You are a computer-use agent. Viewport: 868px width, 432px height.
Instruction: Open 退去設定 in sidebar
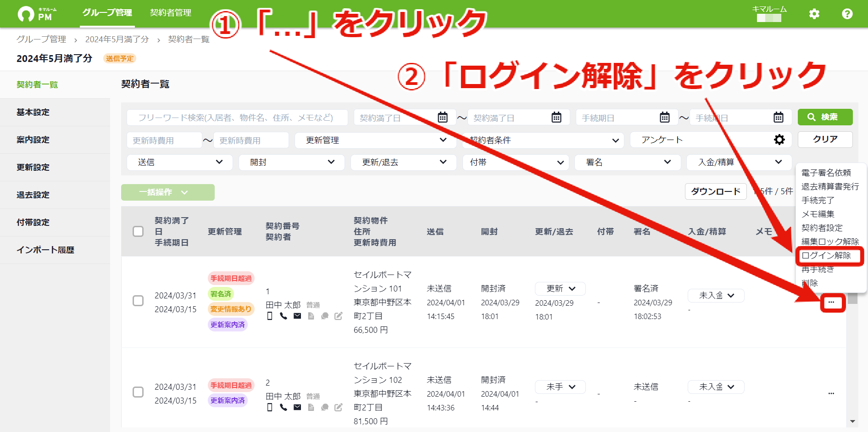click(x=55, y=195)
